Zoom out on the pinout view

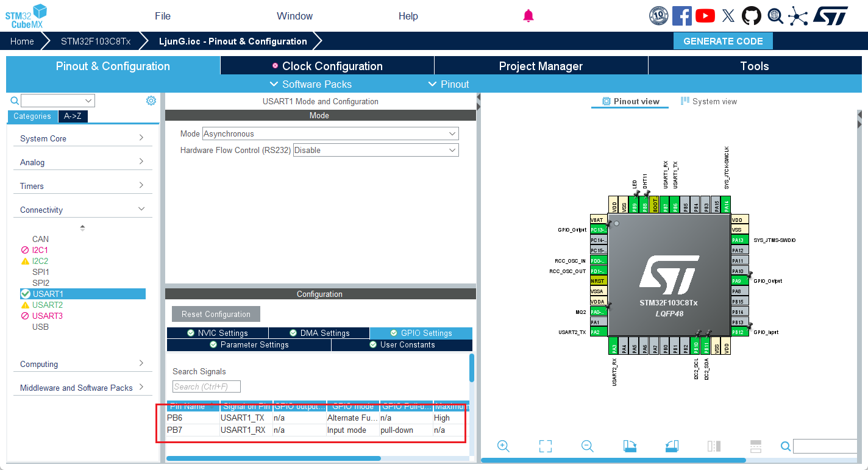(x=588, y=446)
